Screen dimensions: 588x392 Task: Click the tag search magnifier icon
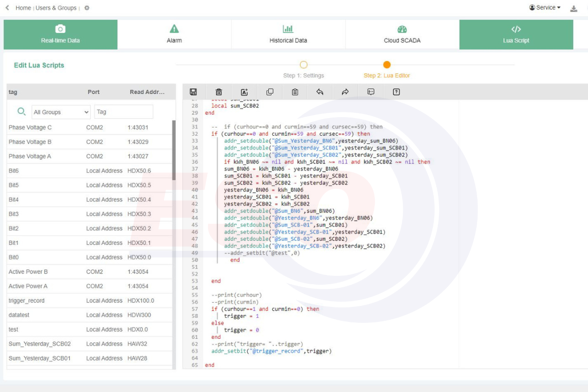click(21, 111)
